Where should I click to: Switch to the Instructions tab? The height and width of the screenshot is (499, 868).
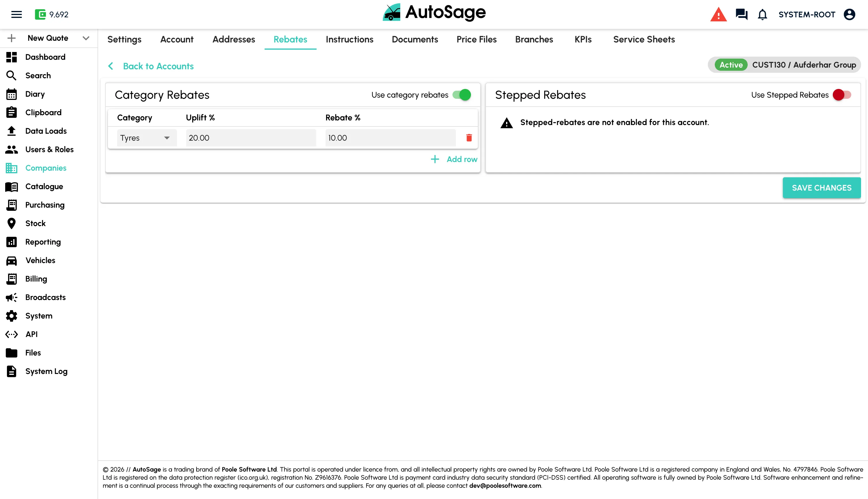(x=349, y=39)
